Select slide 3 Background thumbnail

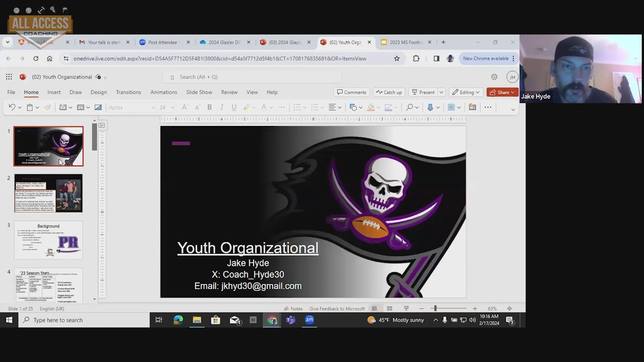tap(48, 240)
